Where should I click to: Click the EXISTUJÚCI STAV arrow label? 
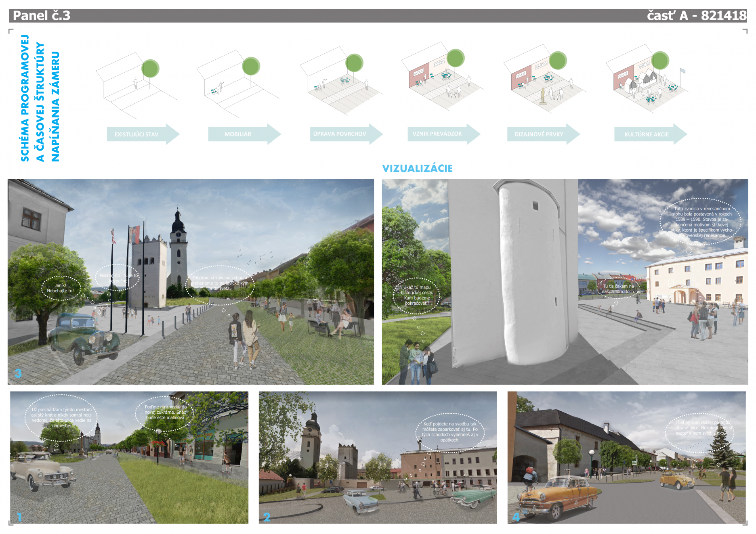pos(137,134)
